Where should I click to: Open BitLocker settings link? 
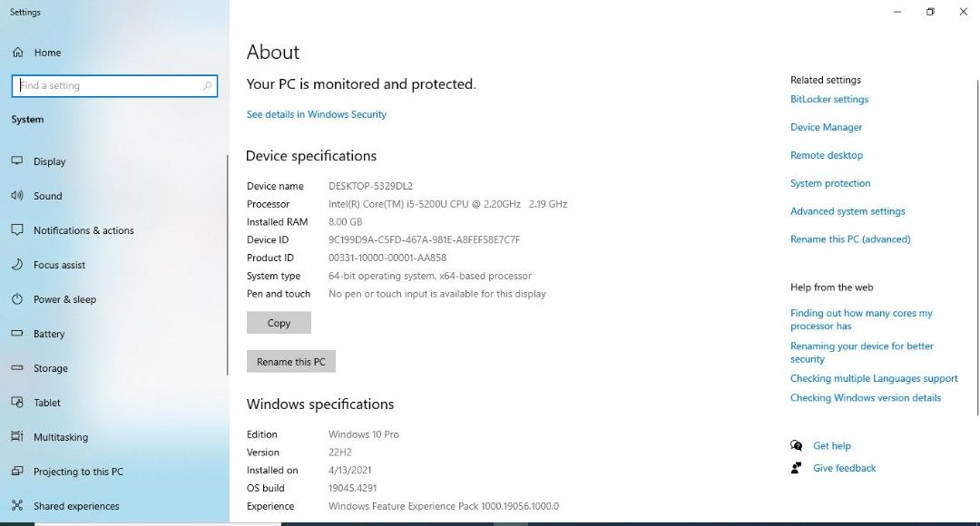(x=829, y=100)
